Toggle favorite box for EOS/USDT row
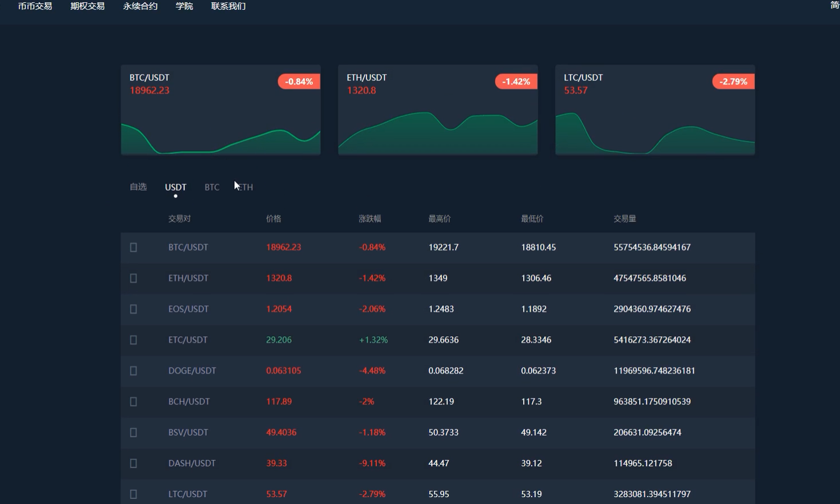840x504 pixels. click(134, 309)
